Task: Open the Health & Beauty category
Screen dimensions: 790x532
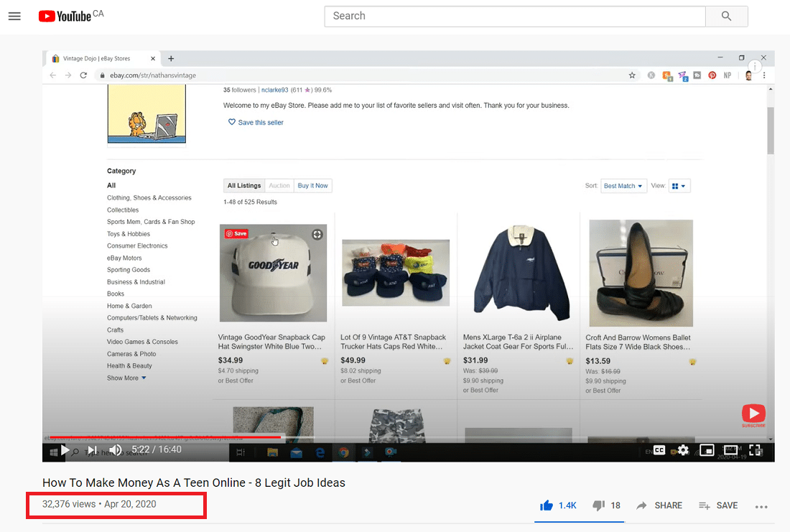Action: click(129, 365)
